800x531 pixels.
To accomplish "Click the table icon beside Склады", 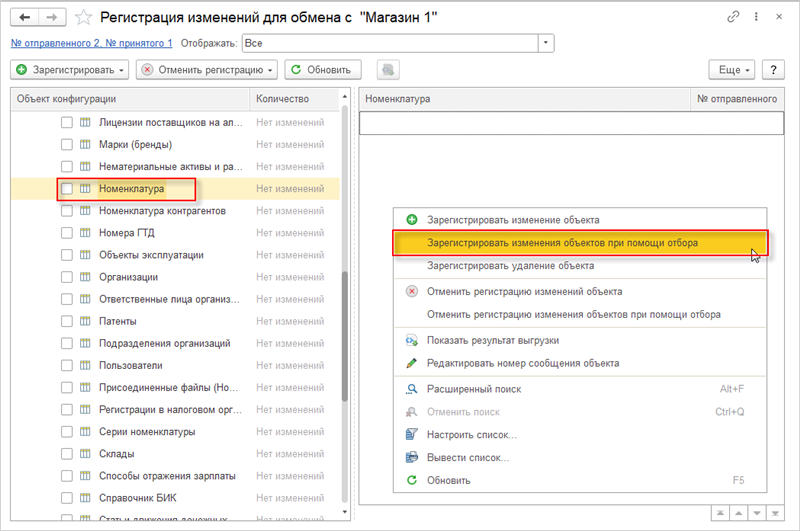I will pos(86,453).
